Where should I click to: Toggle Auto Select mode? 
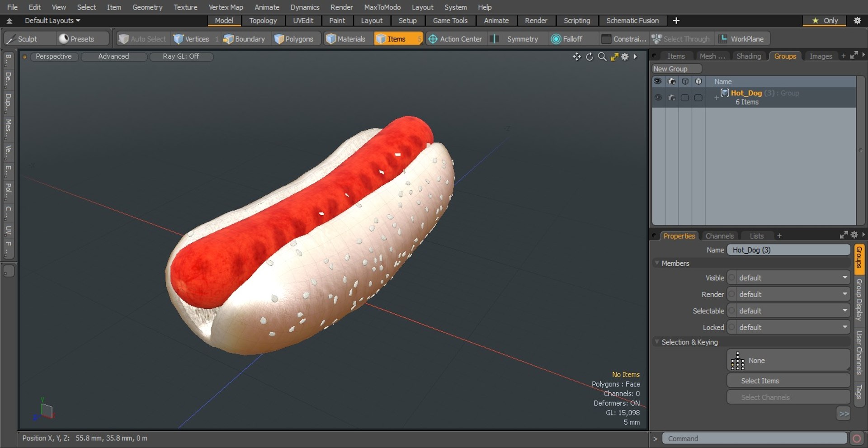(142, 39)
